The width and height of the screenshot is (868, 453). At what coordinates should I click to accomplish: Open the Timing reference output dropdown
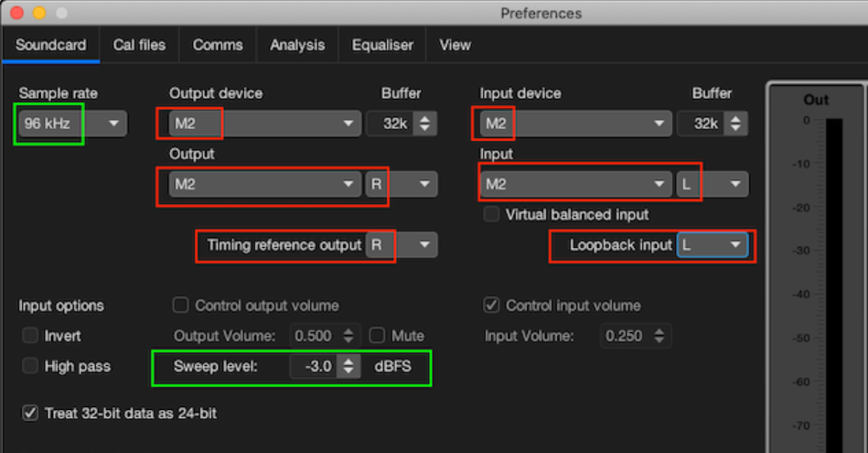point(402,244)
